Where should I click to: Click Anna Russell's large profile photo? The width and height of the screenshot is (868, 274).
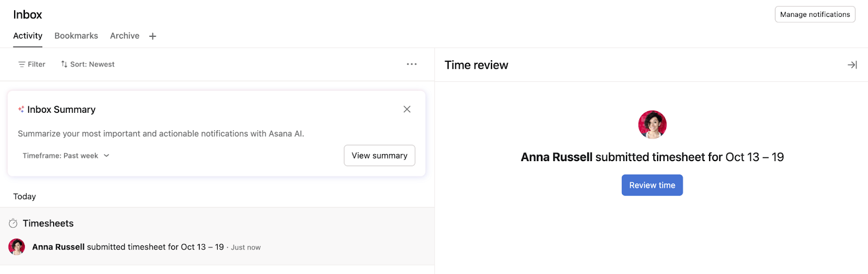[x=652, y=125]
